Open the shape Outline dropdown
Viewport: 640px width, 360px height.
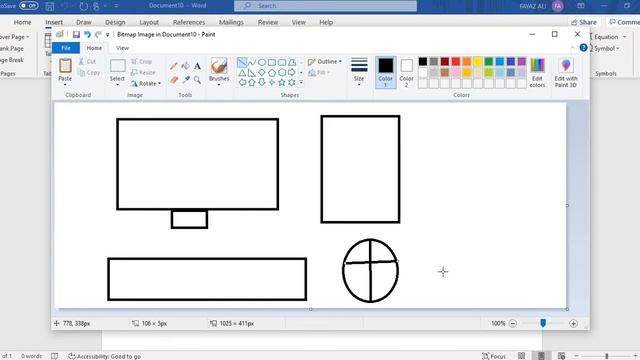coord(324,62)
